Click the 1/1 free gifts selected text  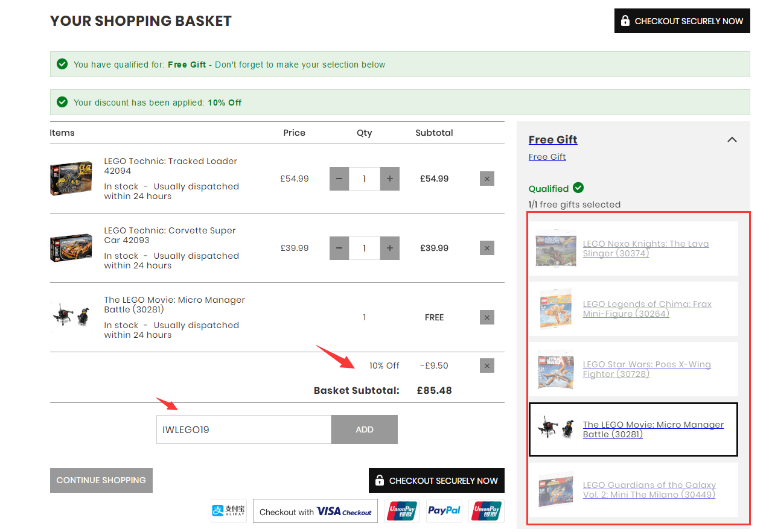575,204
